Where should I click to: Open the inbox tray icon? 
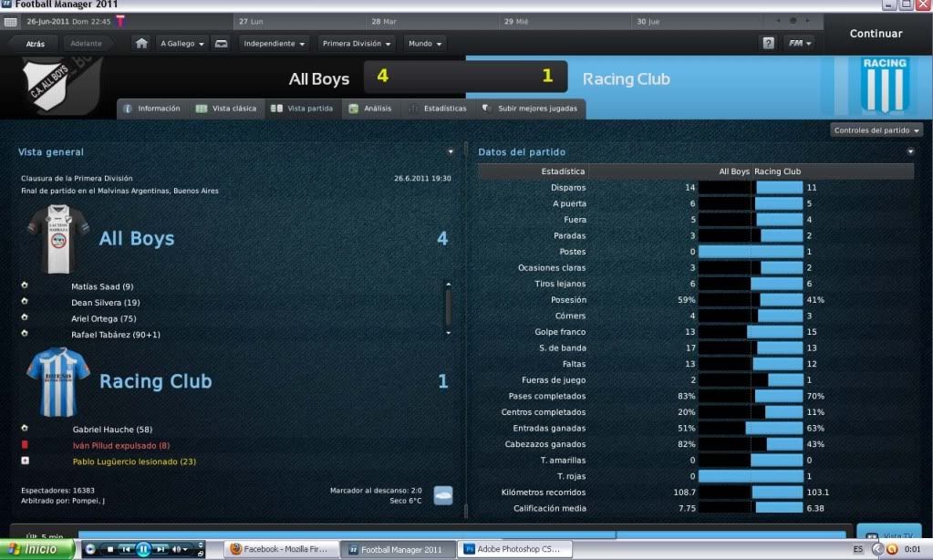tap(221, 44)
